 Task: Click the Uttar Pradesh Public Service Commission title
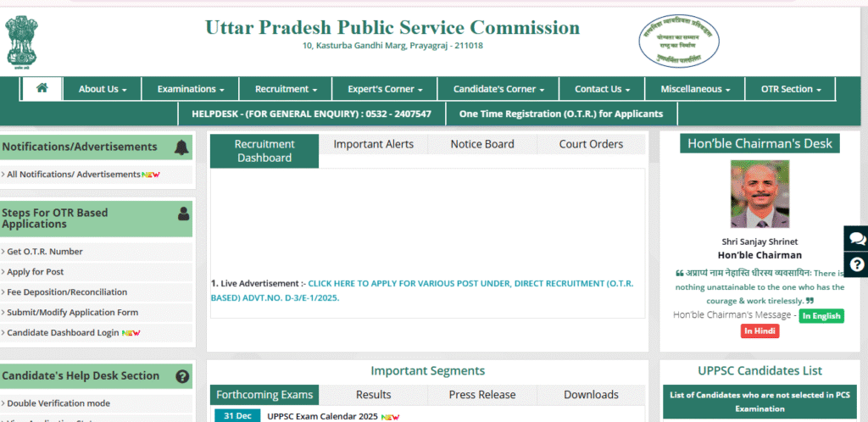coord(392,28)
